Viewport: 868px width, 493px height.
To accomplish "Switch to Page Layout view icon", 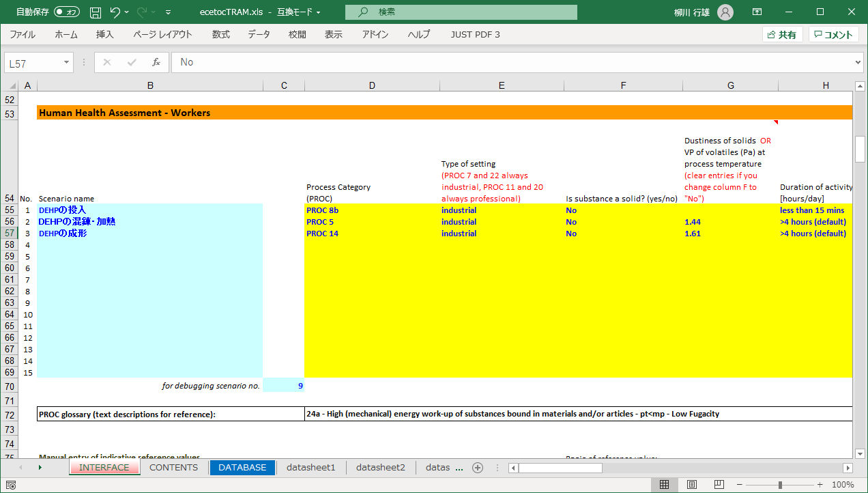I will [692, 484].
